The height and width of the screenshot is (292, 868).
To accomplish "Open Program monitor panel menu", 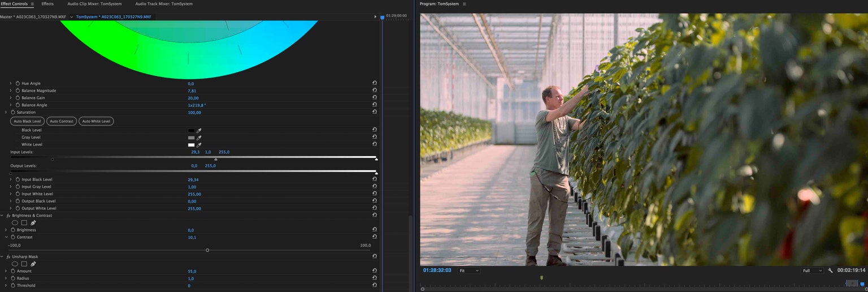I will pyautogui.click(x=465, y=4).
